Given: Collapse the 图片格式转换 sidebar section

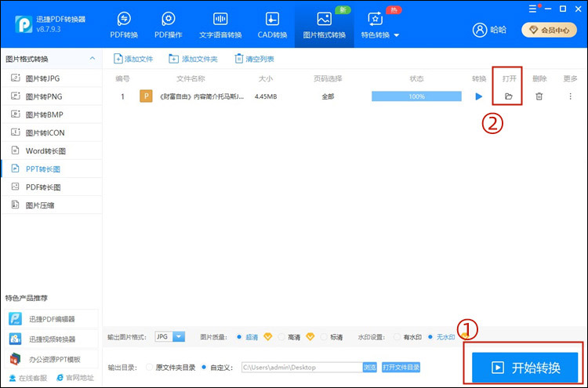Looking at the screenshot, I should pyautogui.click(x=93, y=59).
